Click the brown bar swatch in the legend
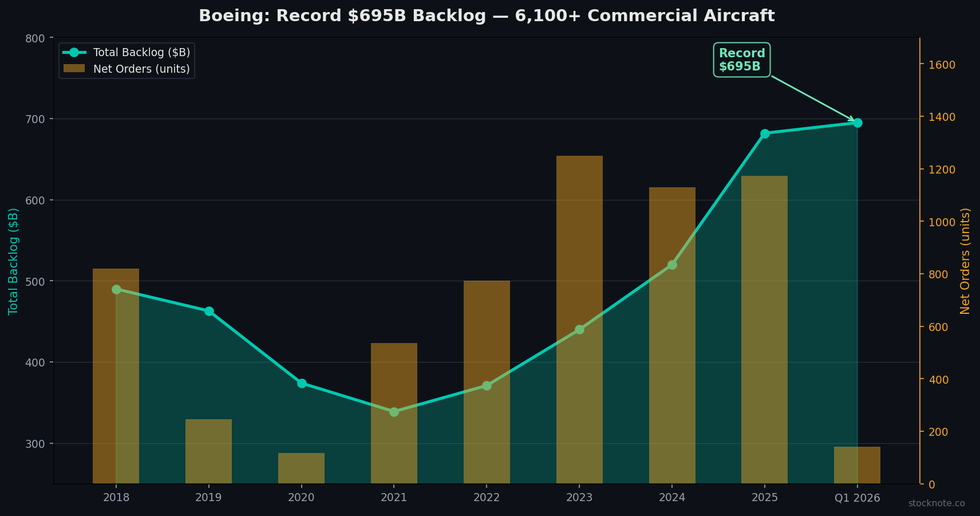980x516 pixels. 74,69
